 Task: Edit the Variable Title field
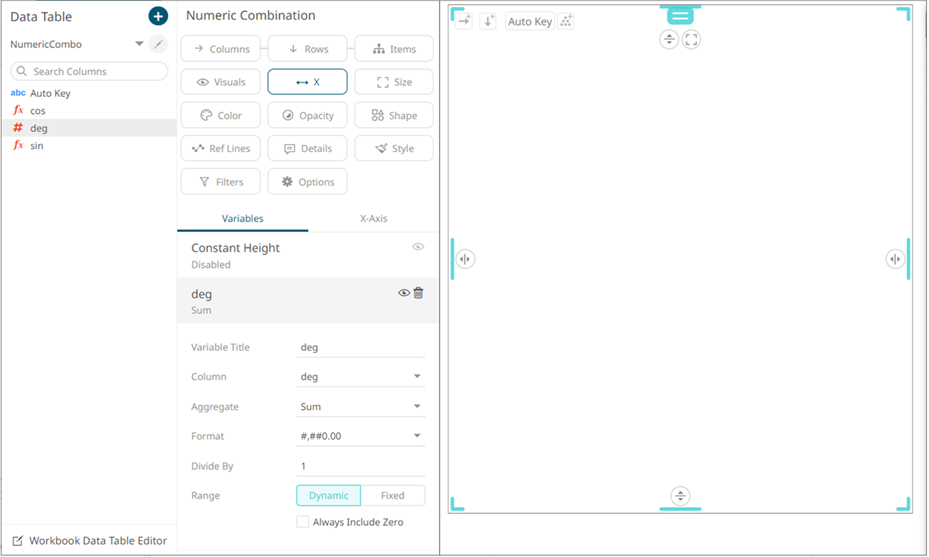tap(360, 347)
